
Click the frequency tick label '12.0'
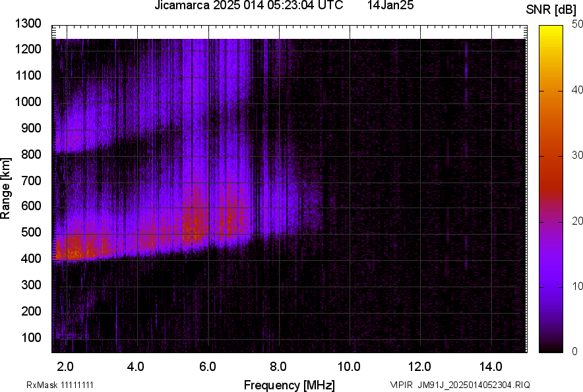[420, 367]
